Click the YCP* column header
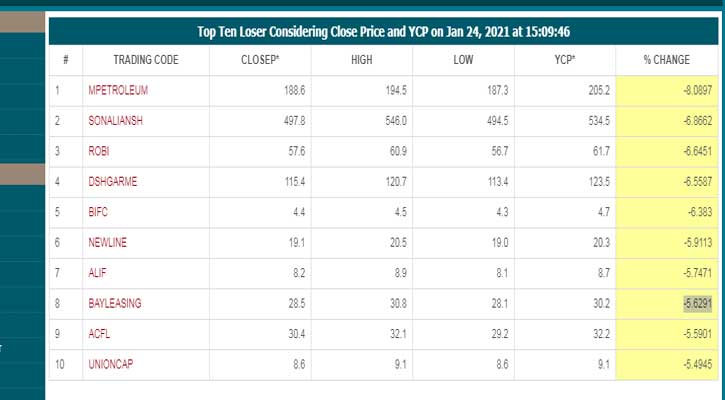 (x=566, y=60)
